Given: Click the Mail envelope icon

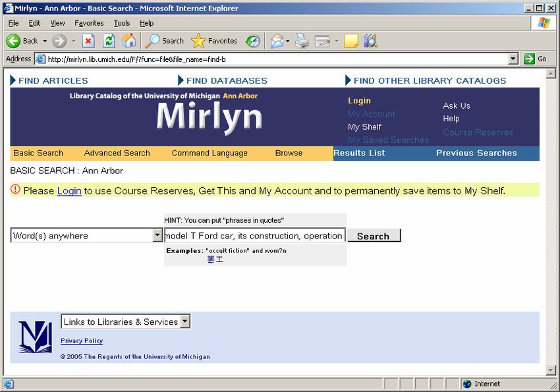Looking at the screenshot, I should pyautogui.click(x=277, y=41).
